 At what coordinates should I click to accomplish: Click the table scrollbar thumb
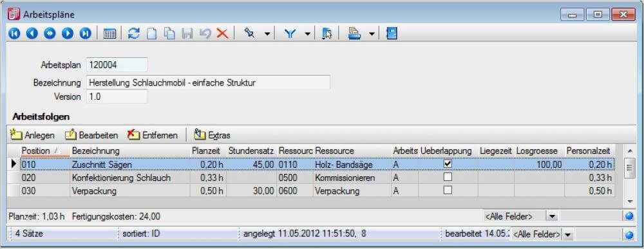point(630,168)
